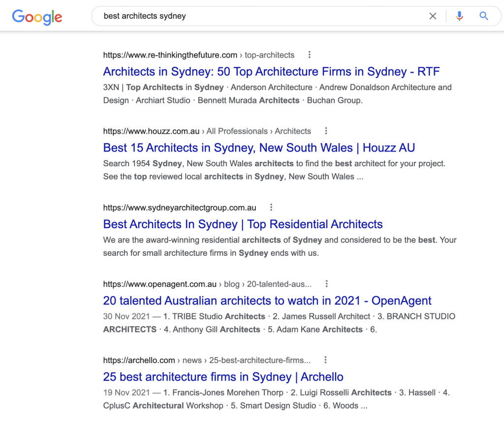Open three-dot menu for re-thinkingthefuture result

(x=309, y=55)
